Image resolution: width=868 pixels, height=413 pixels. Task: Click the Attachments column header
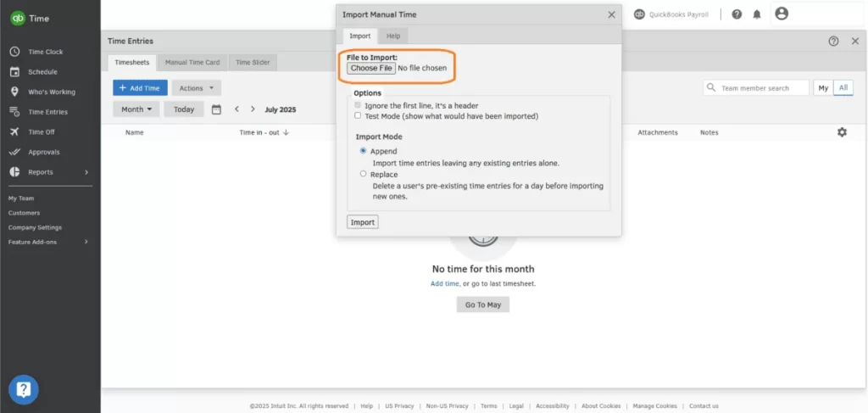point(658,133)
